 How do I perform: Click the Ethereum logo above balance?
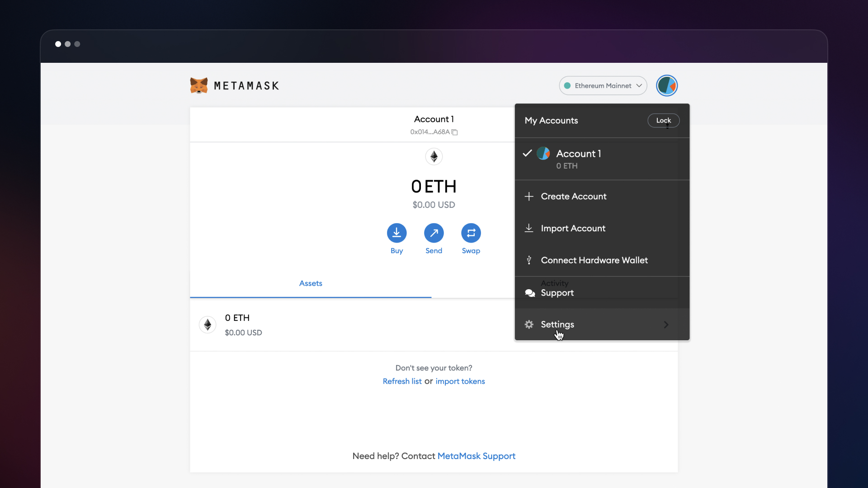[434, 157]
